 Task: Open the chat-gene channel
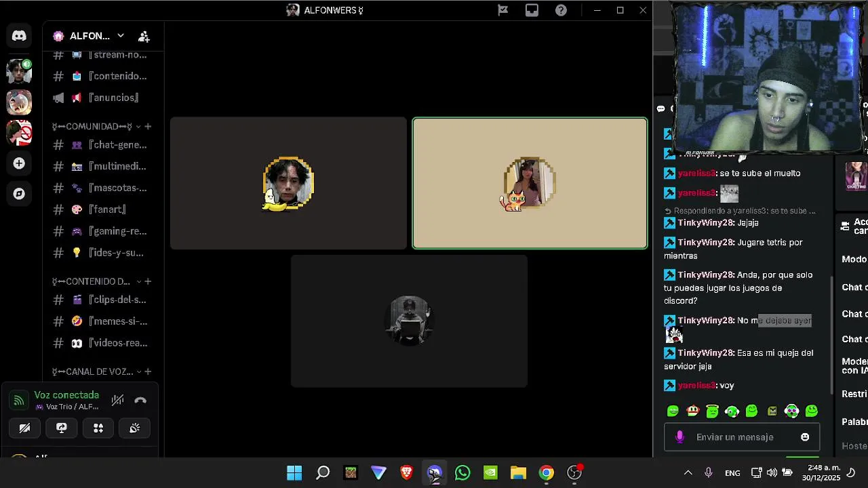click(102, 144)
